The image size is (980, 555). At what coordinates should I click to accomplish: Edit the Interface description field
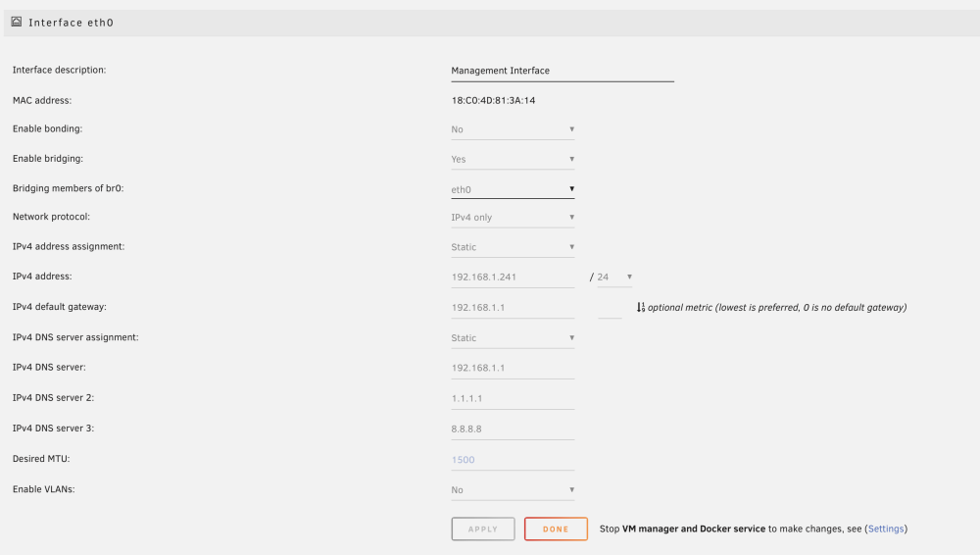click(563, 72)
